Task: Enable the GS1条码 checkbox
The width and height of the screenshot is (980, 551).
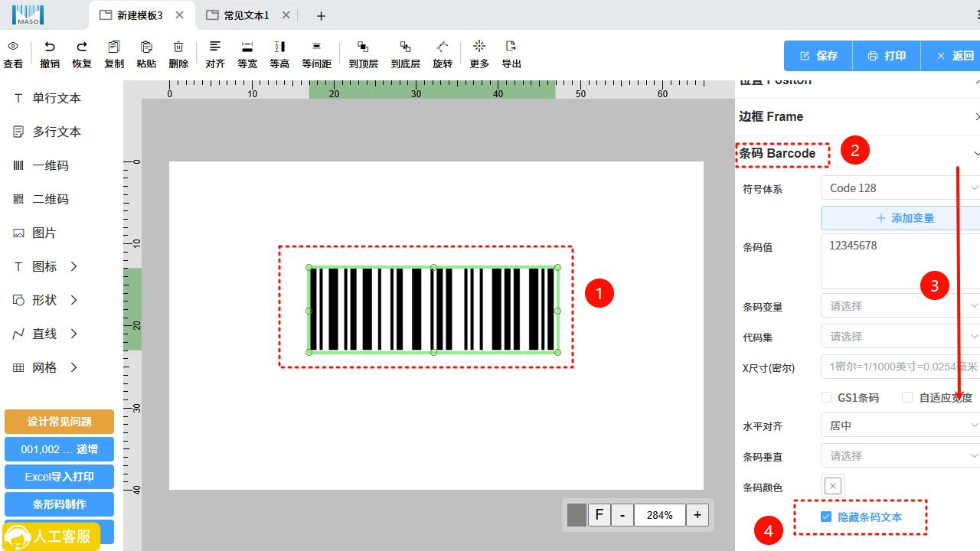Action: pyautogui.click(x=826, y=397)
